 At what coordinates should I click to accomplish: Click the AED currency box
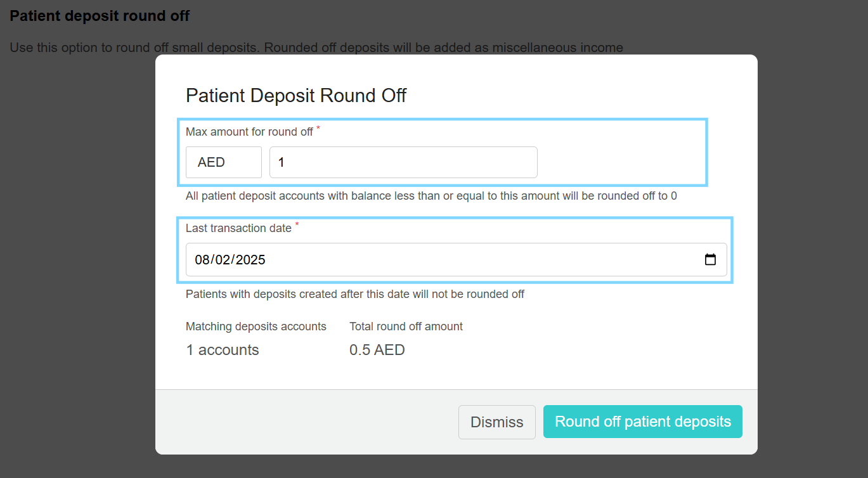click(x=224, y=162)
